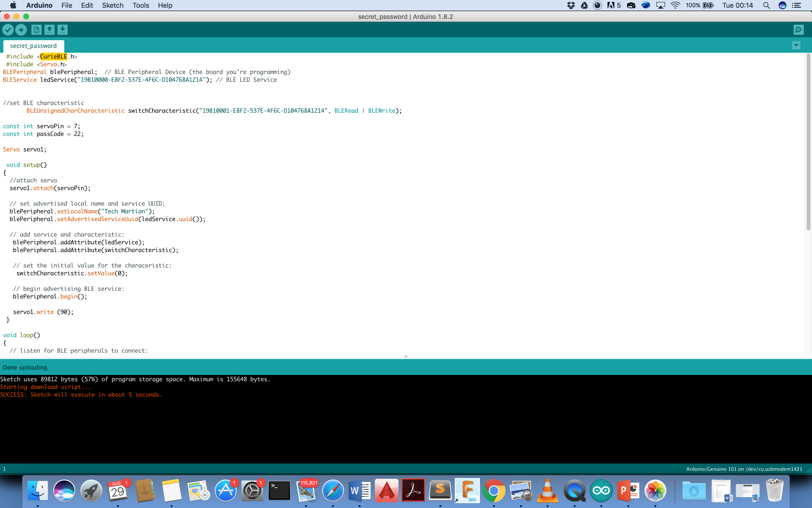Screen dimensions: 812x508
Task: Open Terminal in the Dock
Action: pyautogui.click(x=279, y=491)
